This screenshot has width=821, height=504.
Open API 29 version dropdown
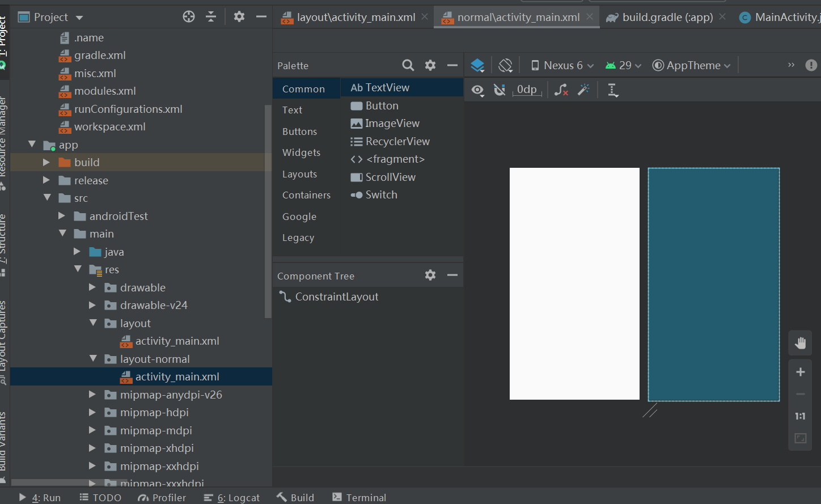(x=623, y=65)
